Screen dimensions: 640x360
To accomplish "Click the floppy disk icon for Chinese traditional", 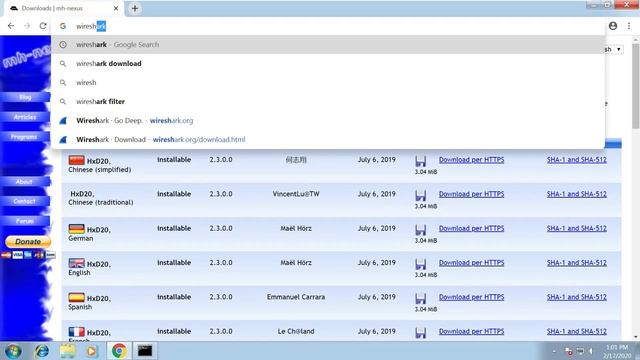I will coord(420,196).
